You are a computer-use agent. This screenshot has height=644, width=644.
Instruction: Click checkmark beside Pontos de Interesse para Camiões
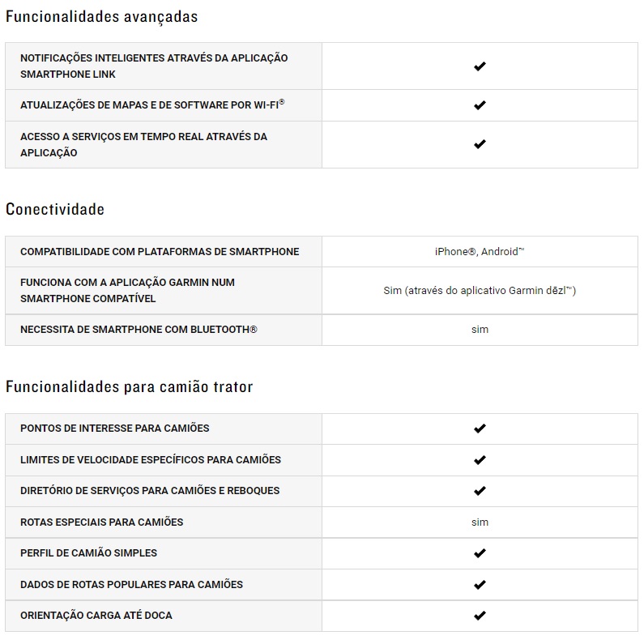[x=480, y=429]
